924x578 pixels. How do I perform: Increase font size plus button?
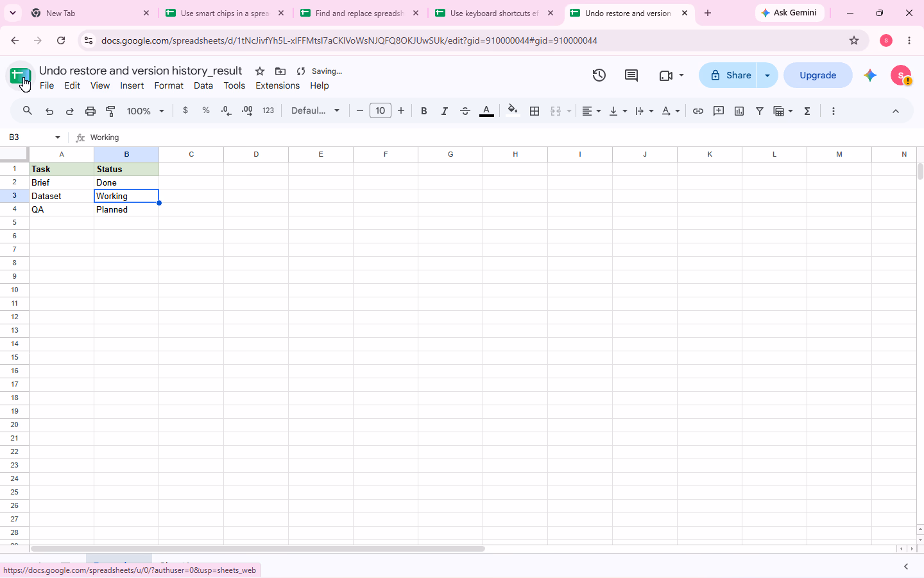tap(401, 111)
